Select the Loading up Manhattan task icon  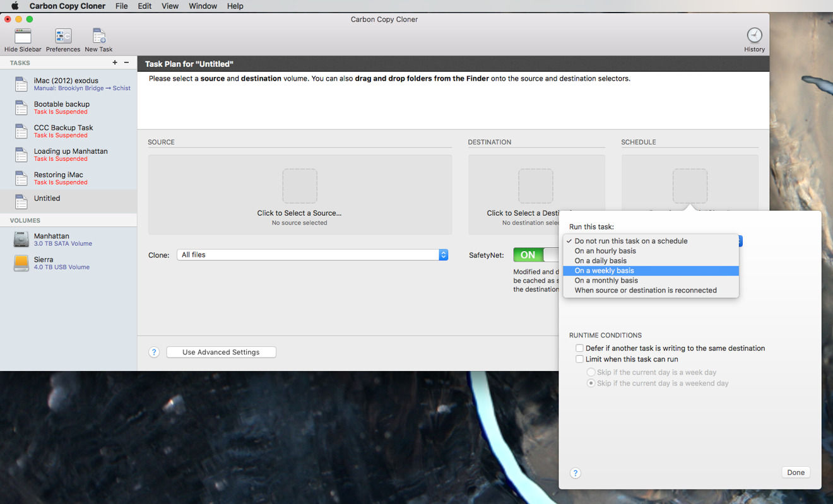(21, 155)
